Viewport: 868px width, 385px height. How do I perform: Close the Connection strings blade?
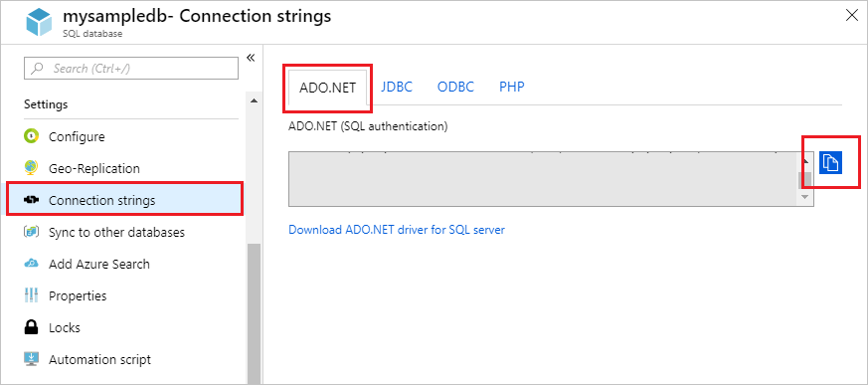click(852, 16)
